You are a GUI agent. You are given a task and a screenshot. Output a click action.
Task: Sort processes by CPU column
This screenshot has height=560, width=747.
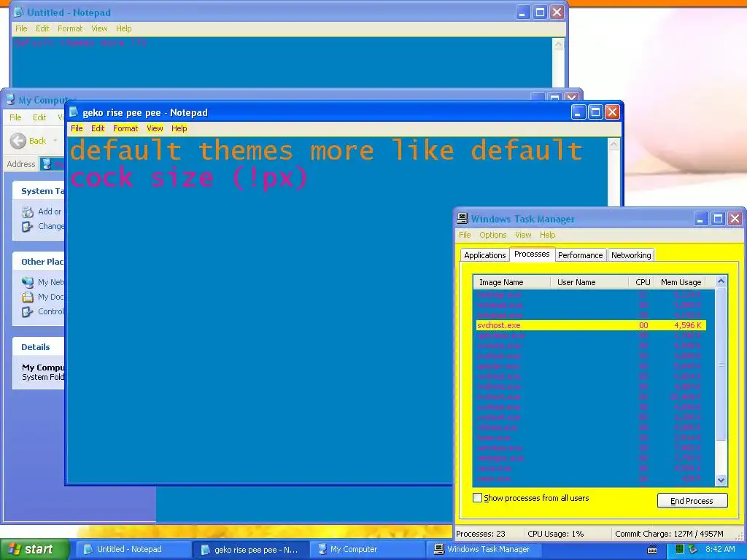click(x=642, y=282)
